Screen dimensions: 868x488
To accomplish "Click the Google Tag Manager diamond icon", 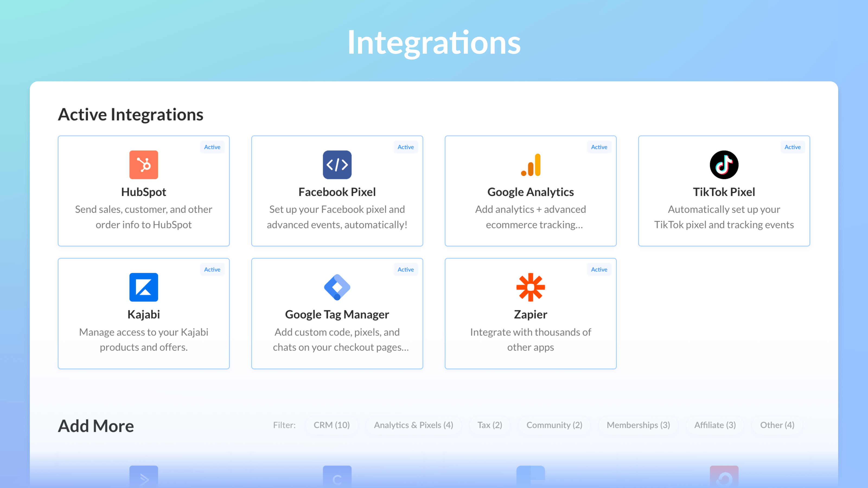I will click(337, 287).
